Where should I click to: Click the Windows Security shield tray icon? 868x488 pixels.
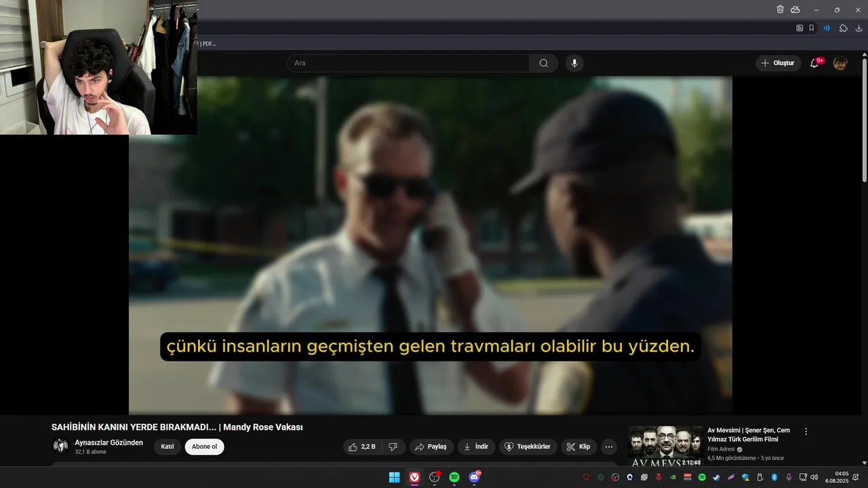pyautogui.click(x=745, y=477)
